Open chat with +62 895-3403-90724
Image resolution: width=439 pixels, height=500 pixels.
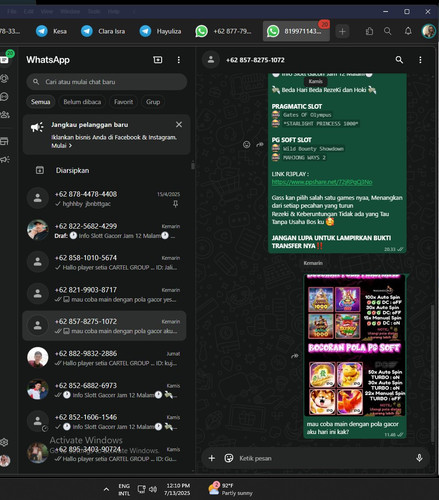pos(104,454)
